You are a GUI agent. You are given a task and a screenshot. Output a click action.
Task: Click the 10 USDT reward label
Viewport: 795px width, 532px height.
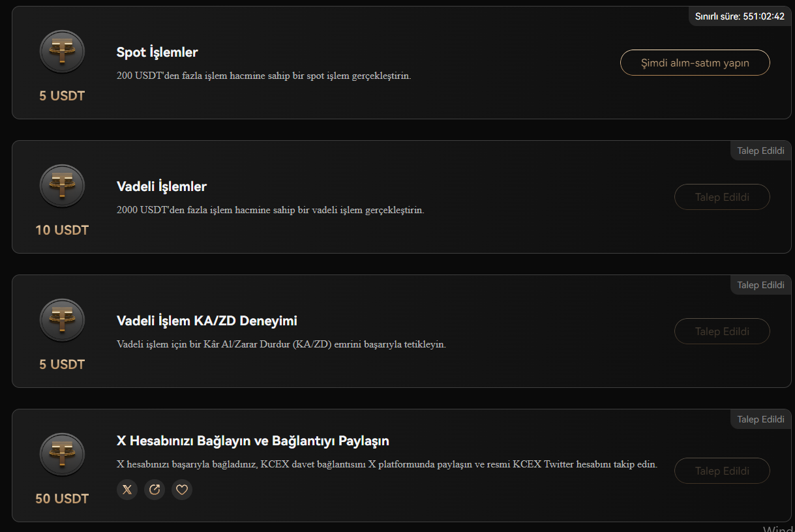[x=62, y=230]
